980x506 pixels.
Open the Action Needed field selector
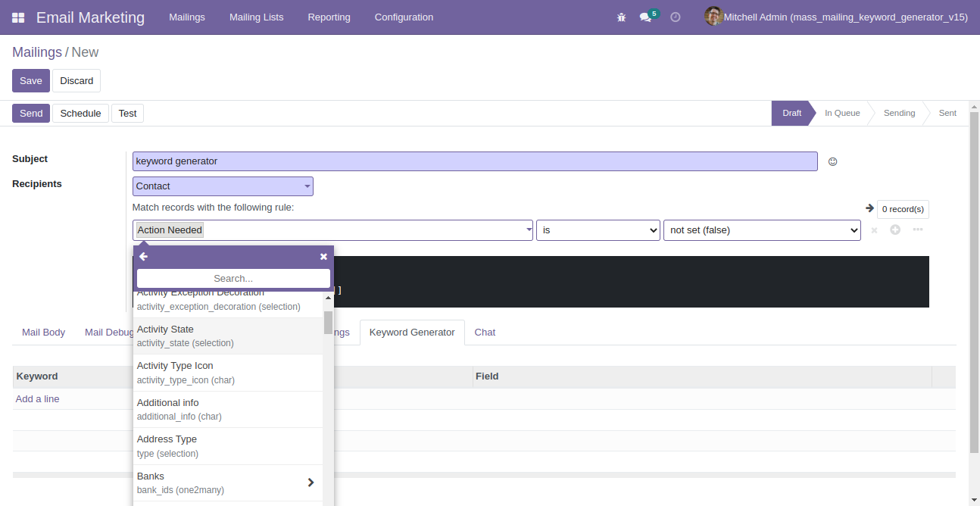tap(332, 230)
